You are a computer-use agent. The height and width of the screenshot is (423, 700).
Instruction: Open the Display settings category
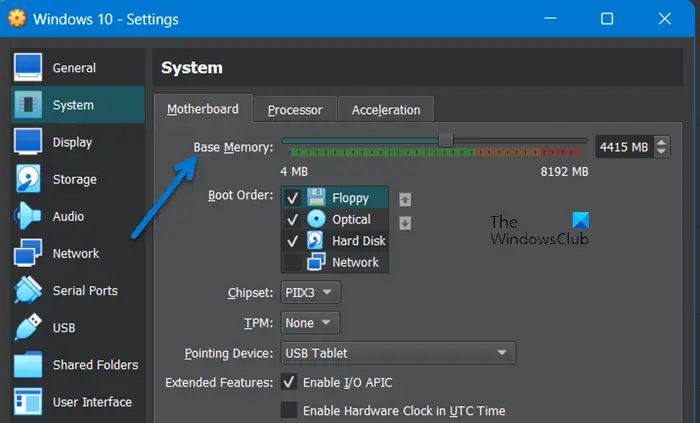78,142
